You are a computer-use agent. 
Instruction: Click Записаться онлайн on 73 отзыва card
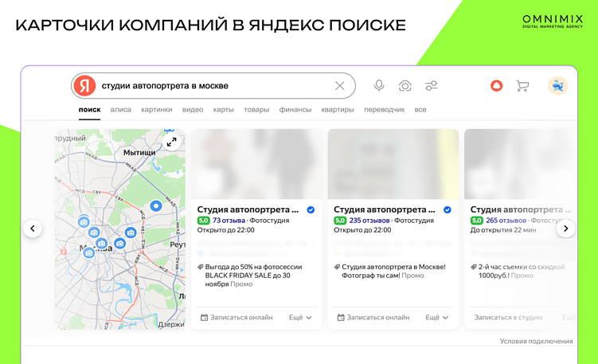(236, 318)
